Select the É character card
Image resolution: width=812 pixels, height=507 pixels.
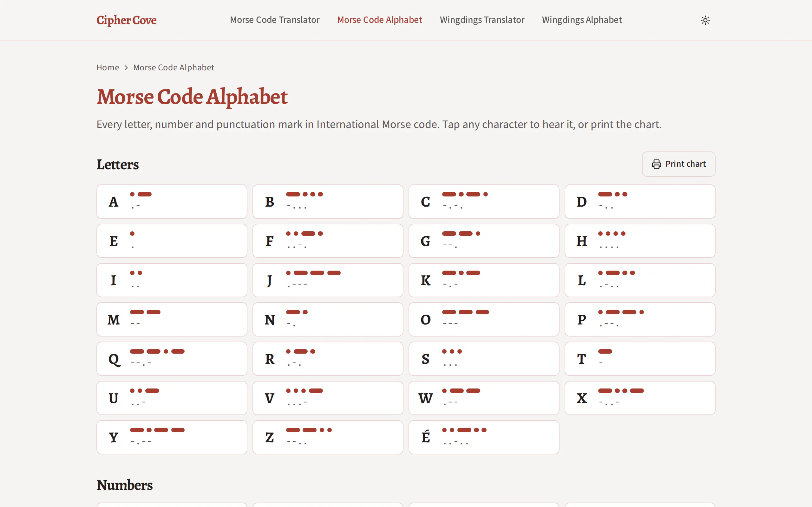pos(484,437)
